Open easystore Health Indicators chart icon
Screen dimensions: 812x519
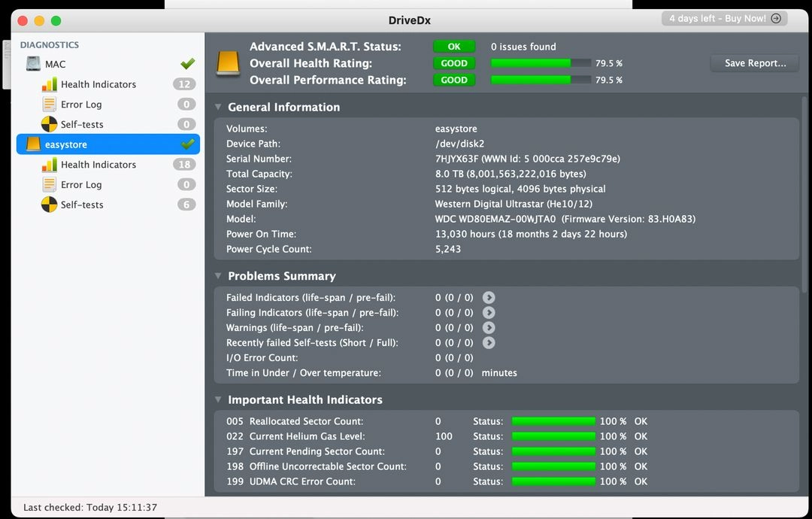(49, 164)
